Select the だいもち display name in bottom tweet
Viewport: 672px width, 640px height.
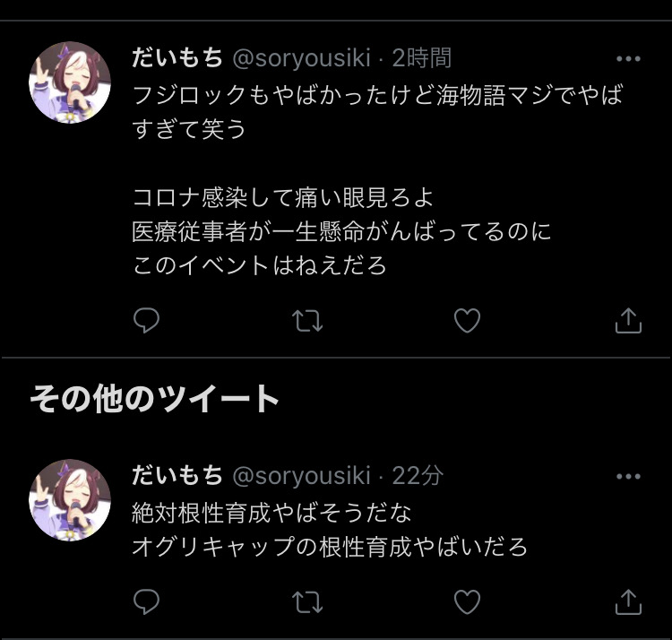click(x=177, y=475)
